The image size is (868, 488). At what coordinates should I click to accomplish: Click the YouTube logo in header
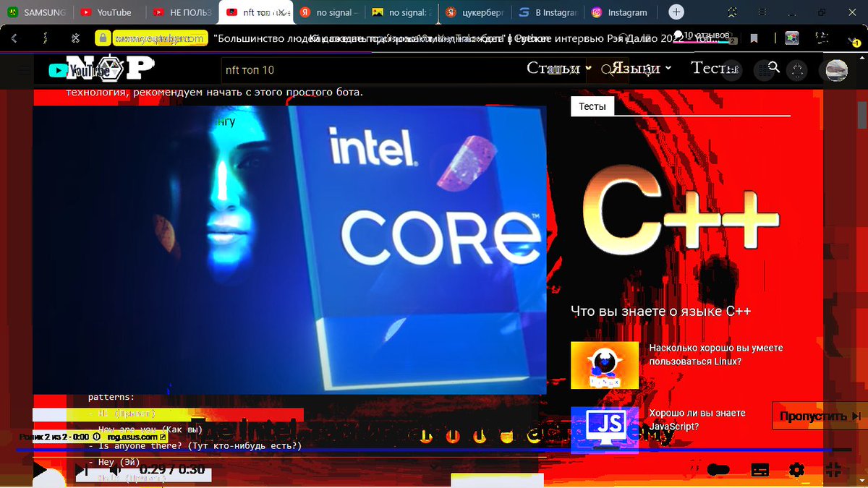pyautogui.click(x=80, y=70)
